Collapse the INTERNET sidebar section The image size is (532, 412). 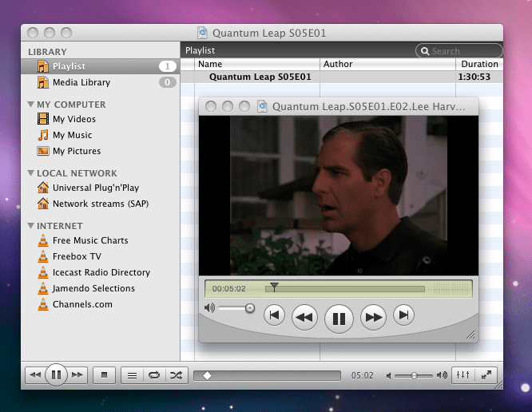(x=30, y=226)
